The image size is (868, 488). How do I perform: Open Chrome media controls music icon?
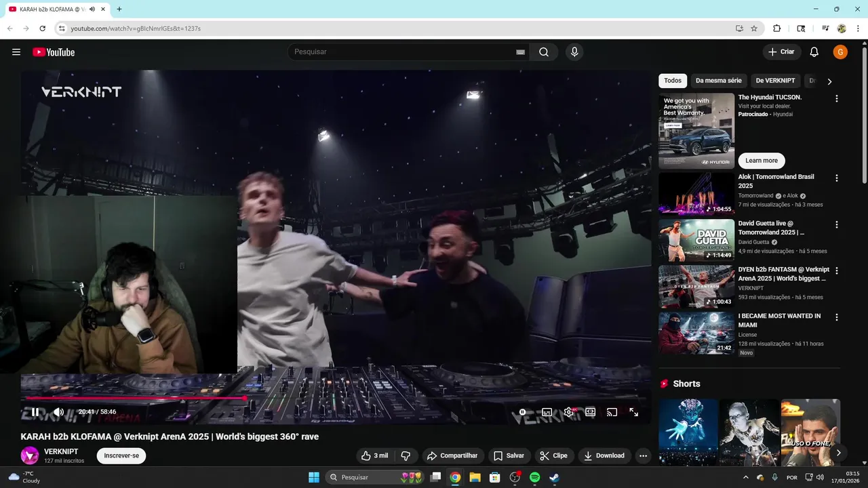click(825, 28)
